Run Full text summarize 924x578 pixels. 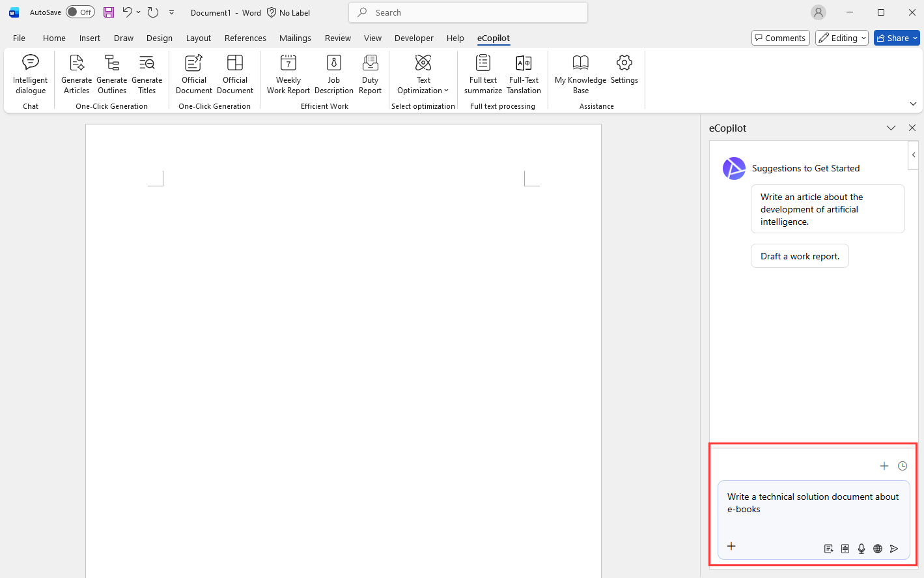[483, 74]
